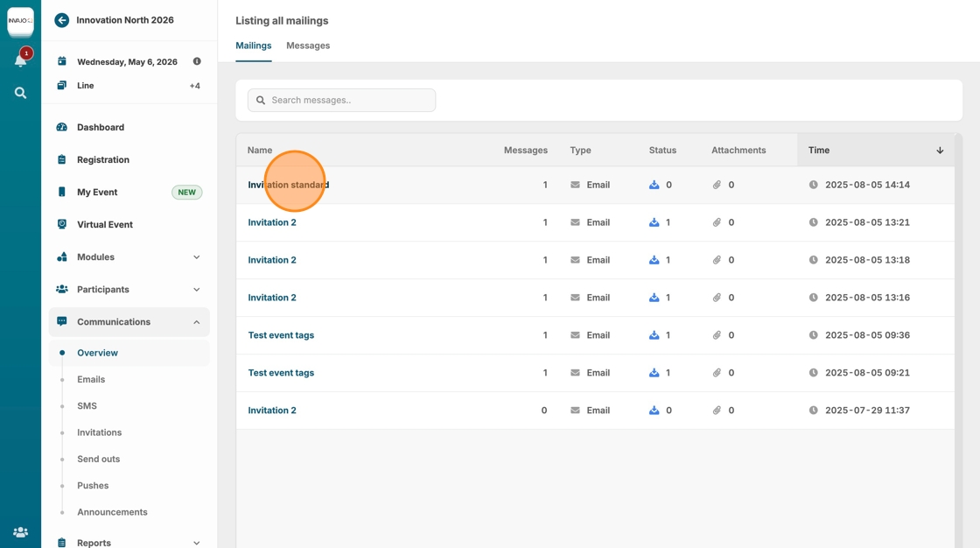
Task: Sort by the Messages column header
Action: click(526, 151)
